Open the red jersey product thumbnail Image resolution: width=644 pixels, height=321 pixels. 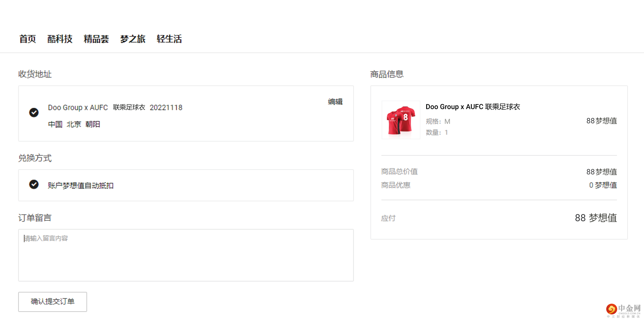pos(401,120)
